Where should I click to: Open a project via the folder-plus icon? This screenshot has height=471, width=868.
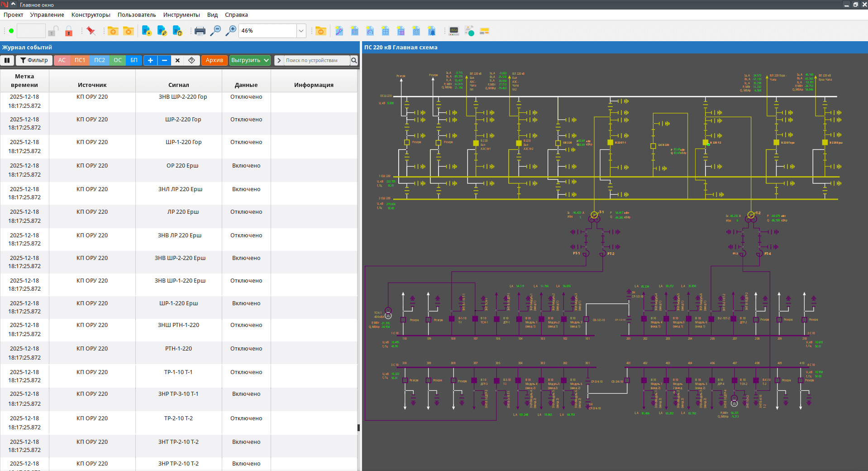(x=114, y=30)
